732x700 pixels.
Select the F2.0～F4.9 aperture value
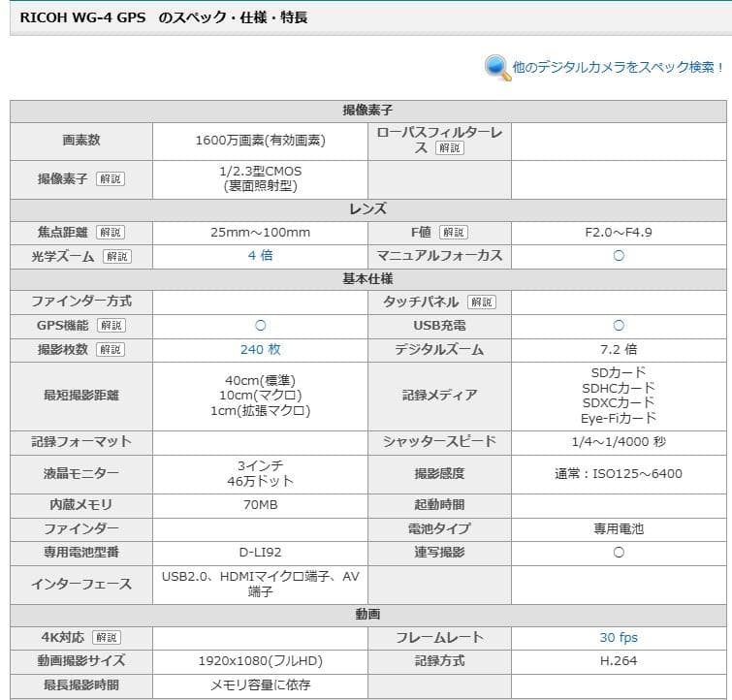pyautogui.click(x=619, y=232)
